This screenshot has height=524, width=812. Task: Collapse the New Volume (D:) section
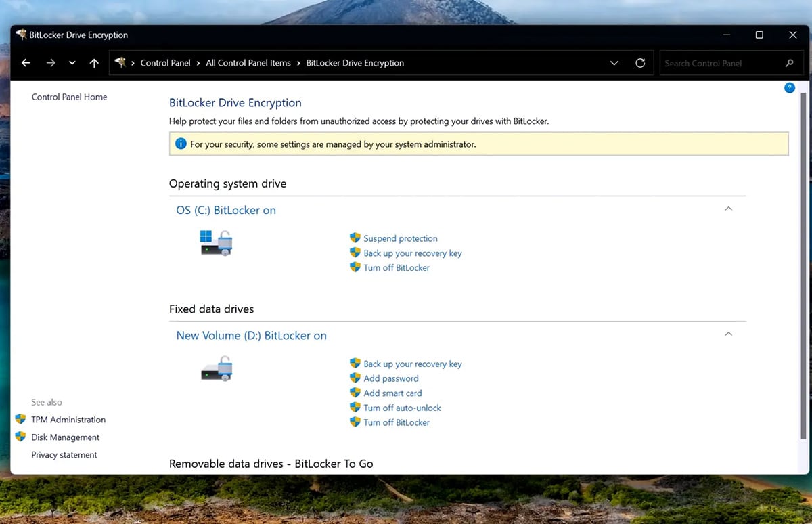click(x=728, y=334)
